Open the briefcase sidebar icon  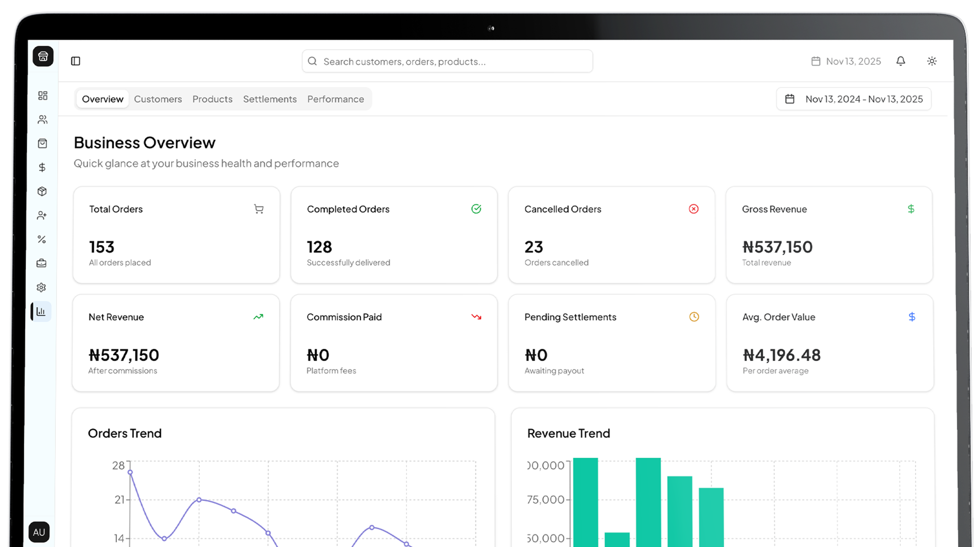(x=42, y=264)
